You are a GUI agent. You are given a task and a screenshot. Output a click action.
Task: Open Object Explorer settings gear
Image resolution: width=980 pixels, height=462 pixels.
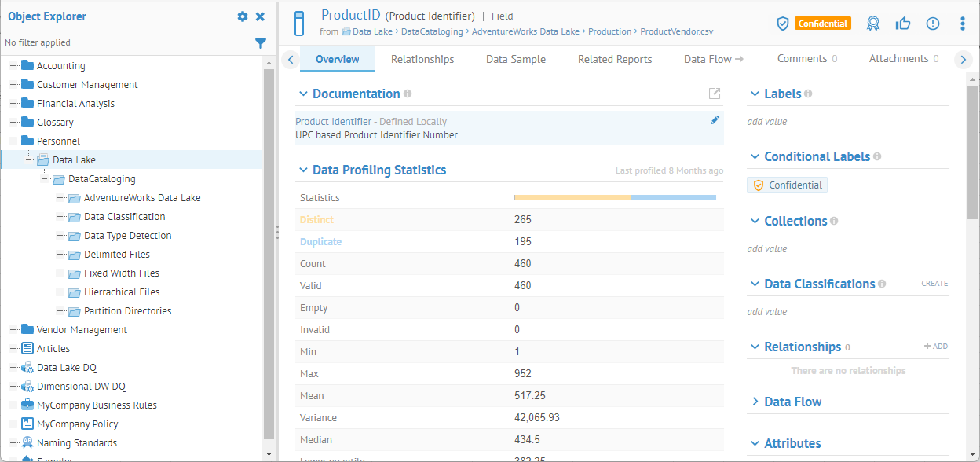[243, 16]
